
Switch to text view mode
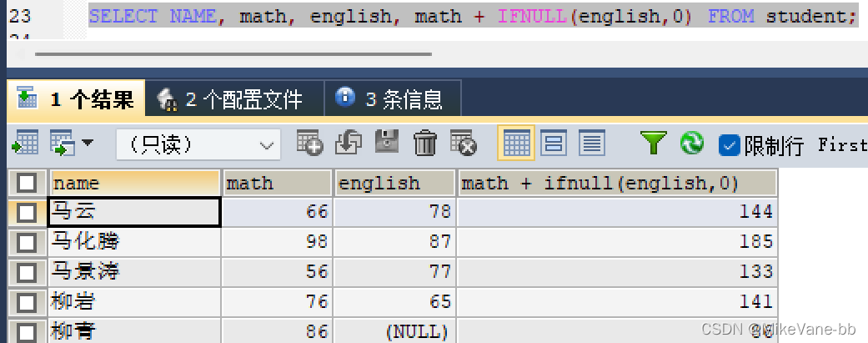[x=592, y=144]
